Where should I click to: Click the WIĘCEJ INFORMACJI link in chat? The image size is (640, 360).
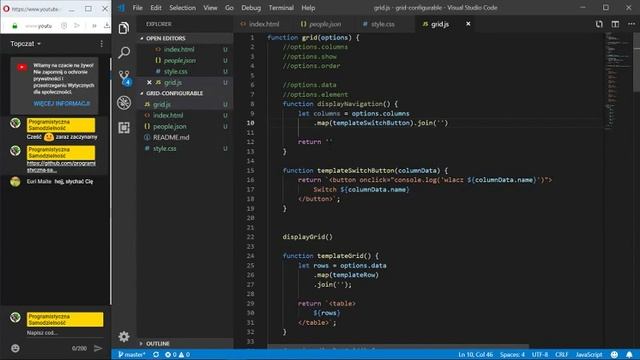coord(62,104)
